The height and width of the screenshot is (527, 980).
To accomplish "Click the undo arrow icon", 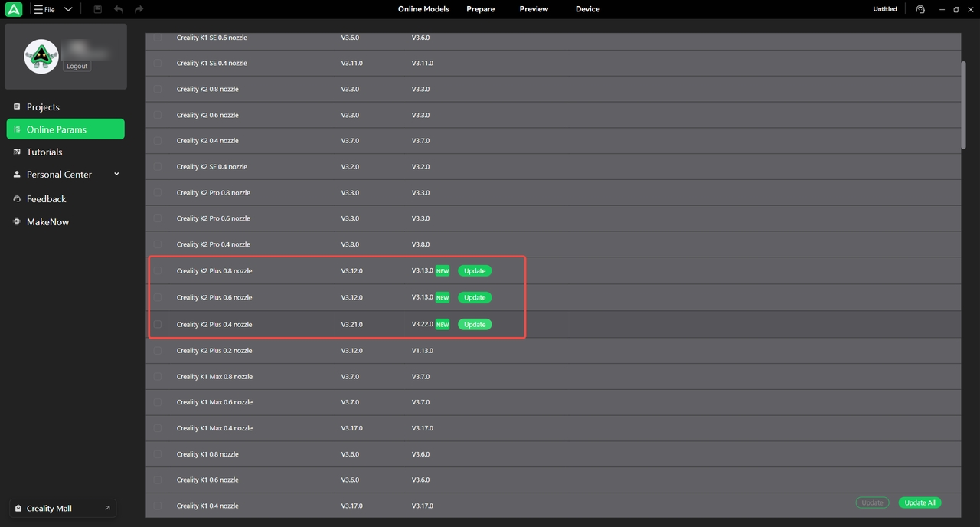I will click(x=118, y=9).
